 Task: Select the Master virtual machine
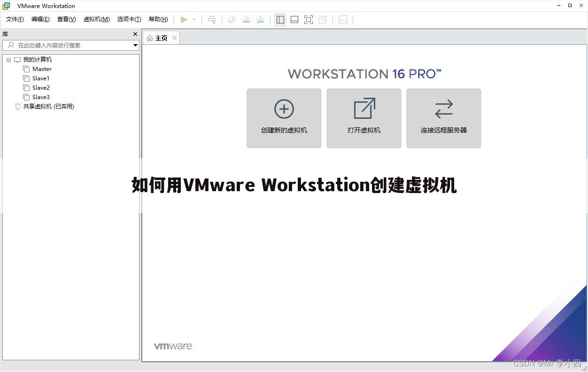[42, 69]
